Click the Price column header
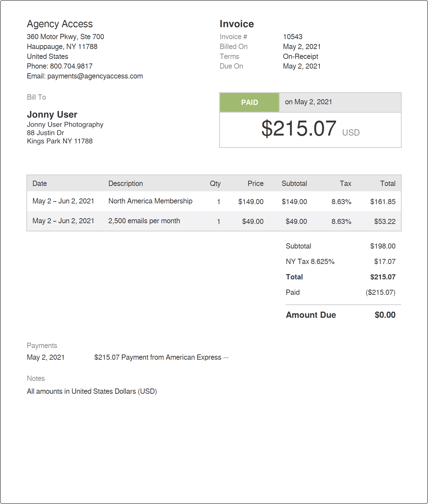The width and height of the screenshot is (428, 504). [255, 183]
